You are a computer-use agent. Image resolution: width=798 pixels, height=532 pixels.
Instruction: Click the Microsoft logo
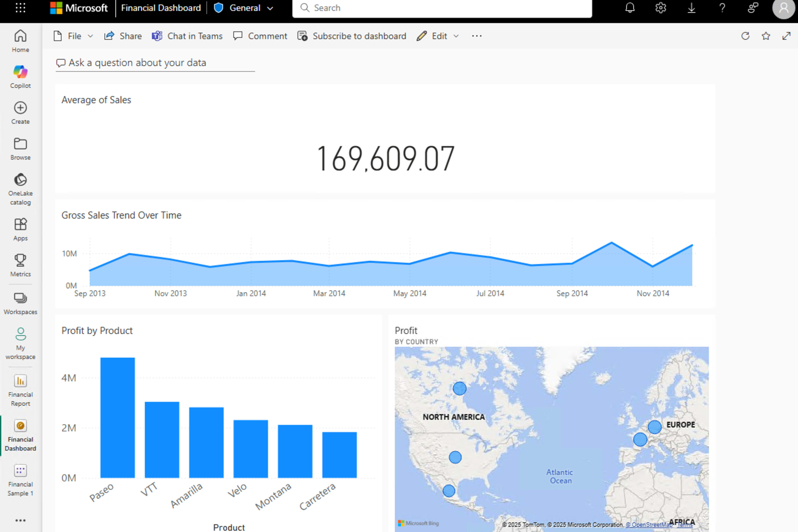pos(79,8)
